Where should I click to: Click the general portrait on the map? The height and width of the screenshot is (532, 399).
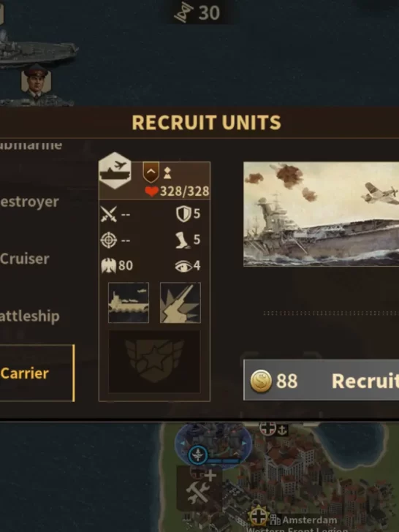(x=36, y=82)
